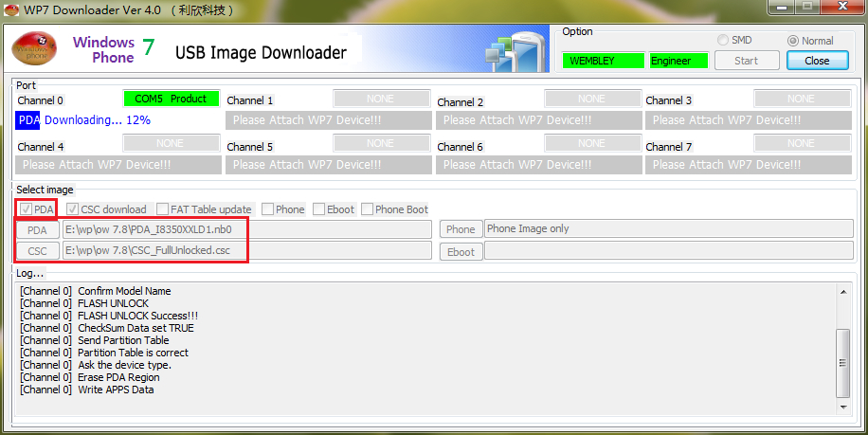The height and width of the screenshot is (435, 868).
Task: Click Channel 2 attach device status bar
Action: tap(539, 120)
